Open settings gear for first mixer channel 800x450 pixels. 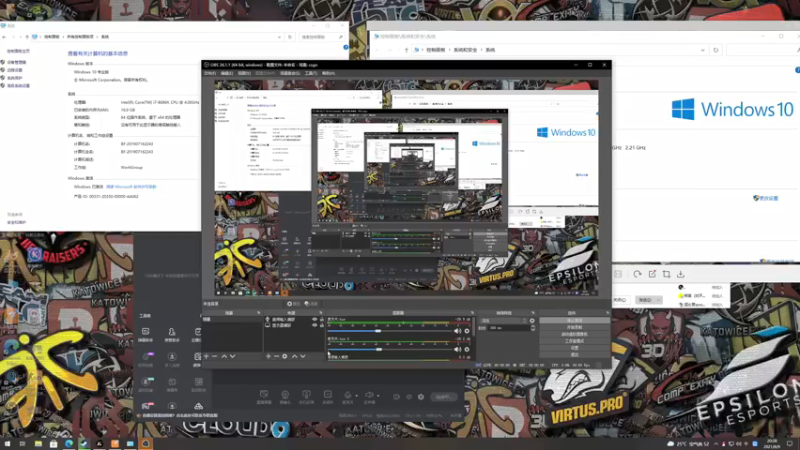click(x=467, y=331)
